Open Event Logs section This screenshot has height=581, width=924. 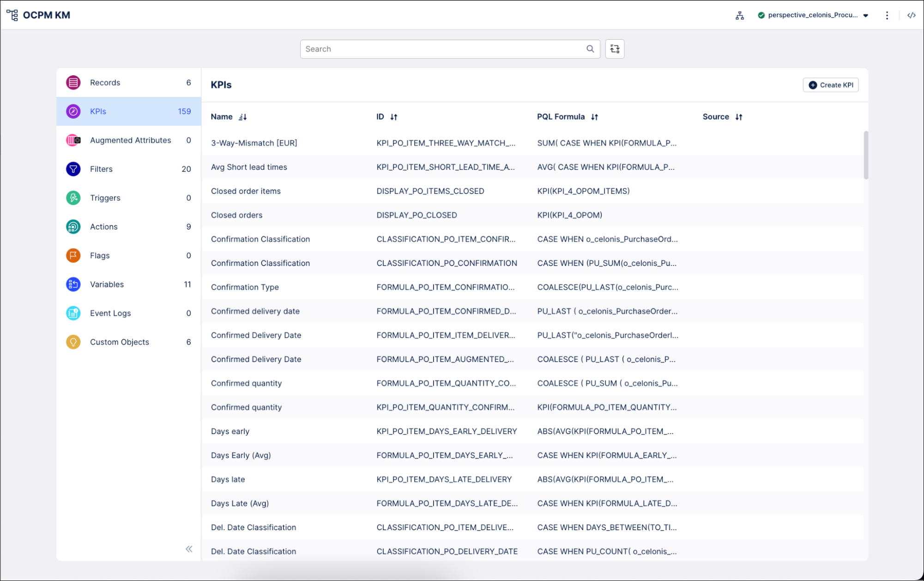pos(128,313)
